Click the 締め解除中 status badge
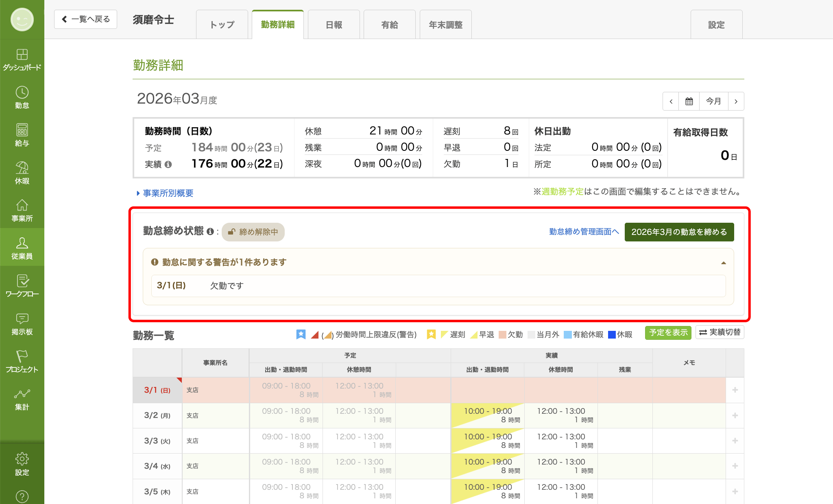833x504 pixels. click(253, 232)
